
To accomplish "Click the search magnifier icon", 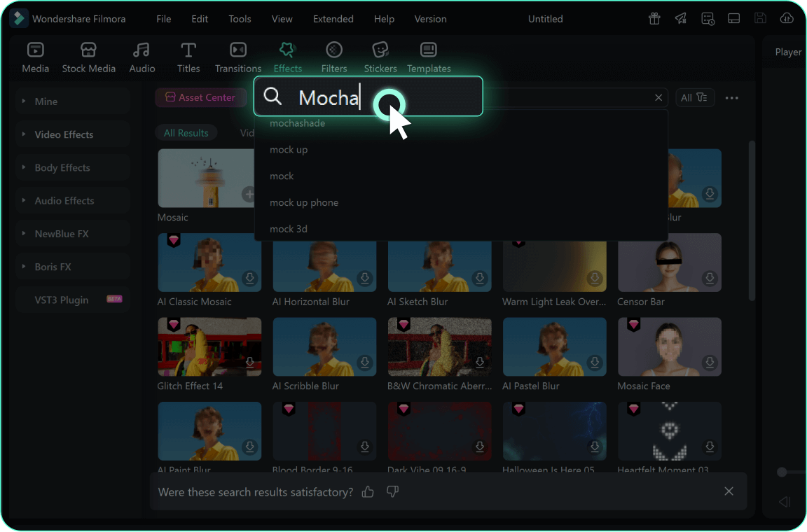I will [273, 96].
